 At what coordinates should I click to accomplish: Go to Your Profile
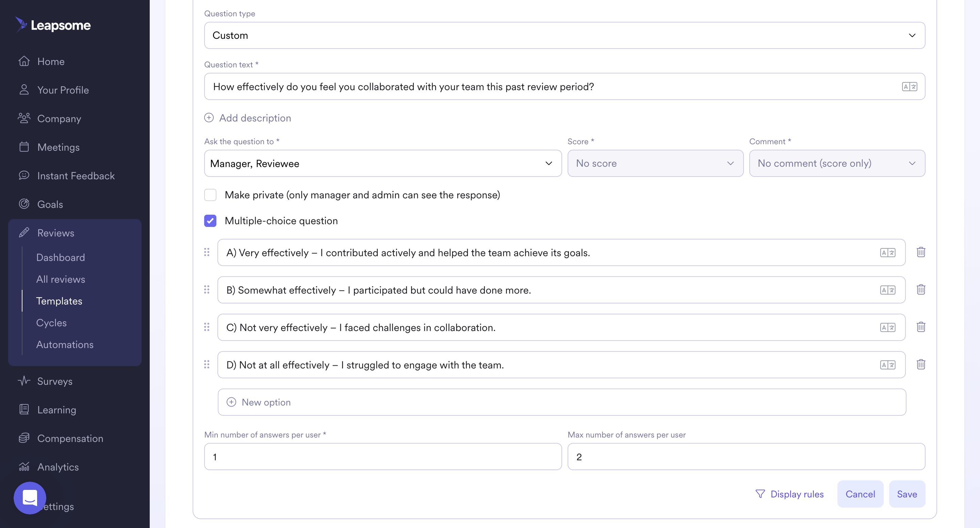[63, 90]
